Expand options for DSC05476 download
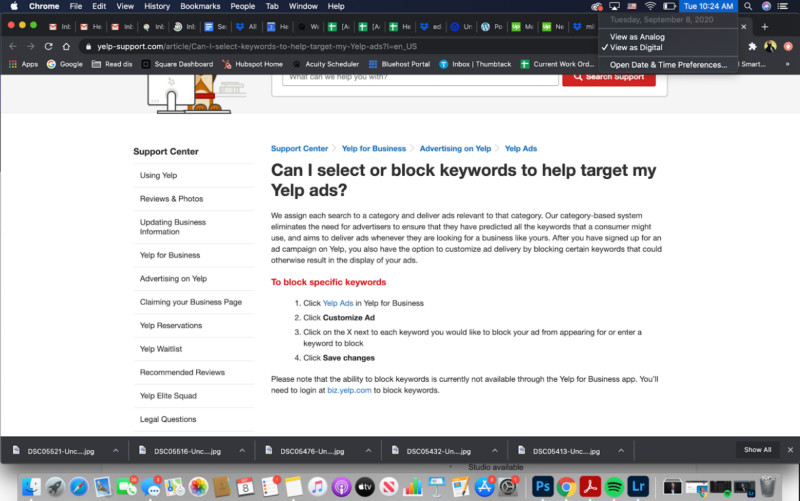 [369, 450]
